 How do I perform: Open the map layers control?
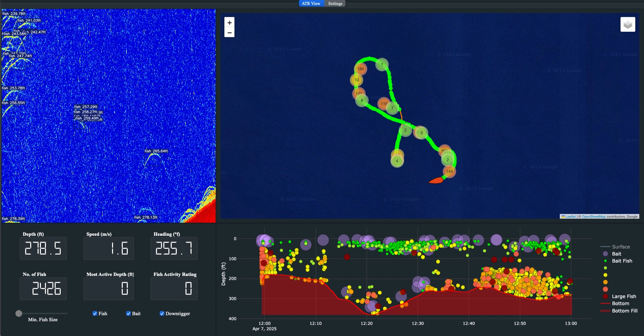(x=628, y=24)
